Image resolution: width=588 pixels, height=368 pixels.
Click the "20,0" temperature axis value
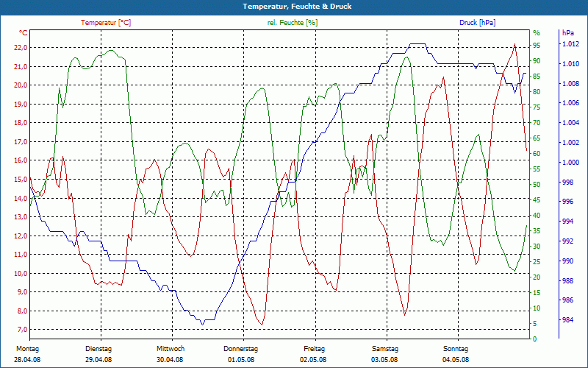(x=21, y=85)
